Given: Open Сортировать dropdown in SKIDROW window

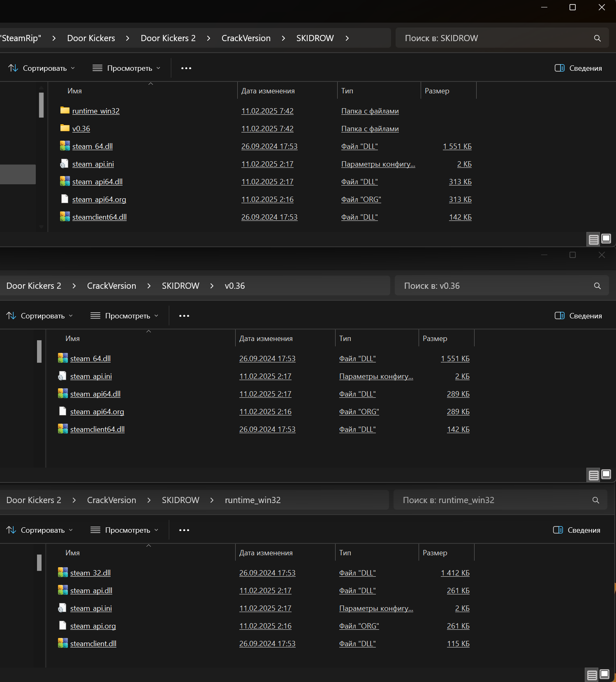Looking at the screenshot, I should (42, 68).
